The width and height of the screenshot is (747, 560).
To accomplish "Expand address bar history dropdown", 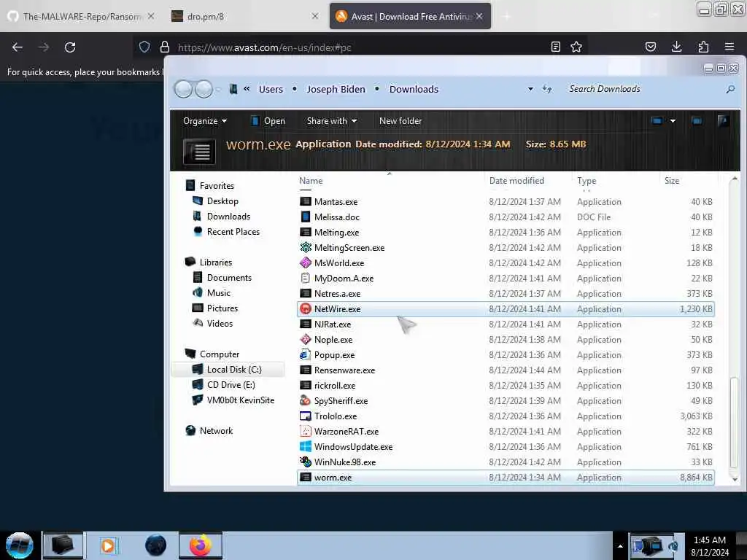I will tap(530, 89).
